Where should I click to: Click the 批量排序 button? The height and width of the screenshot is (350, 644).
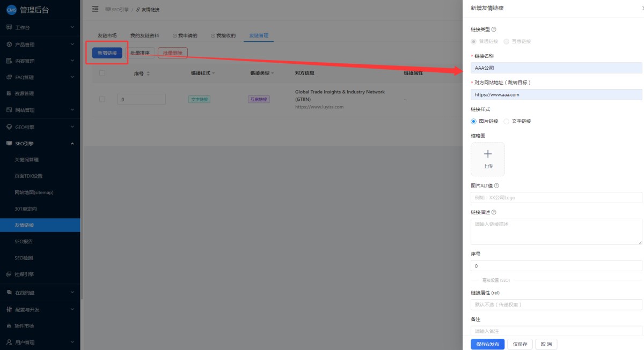point(141,53)
